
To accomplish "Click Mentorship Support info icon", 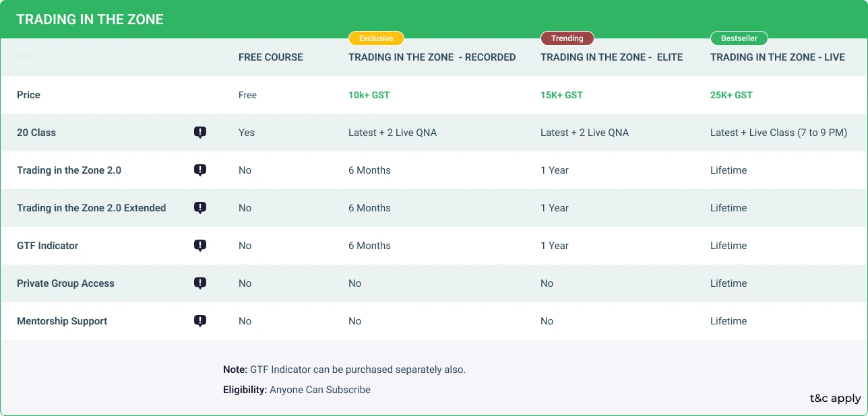I will point(200,321).
